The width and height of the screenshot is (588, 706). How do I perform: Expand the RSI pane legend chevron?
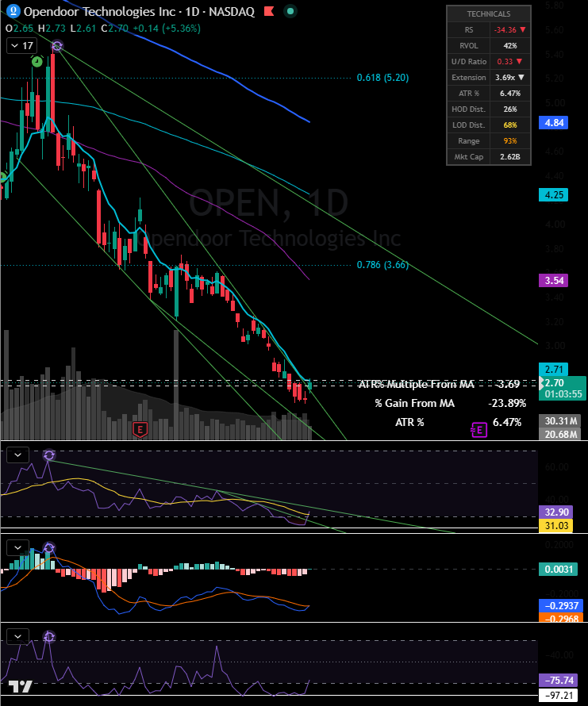click(x=18, y=455)
